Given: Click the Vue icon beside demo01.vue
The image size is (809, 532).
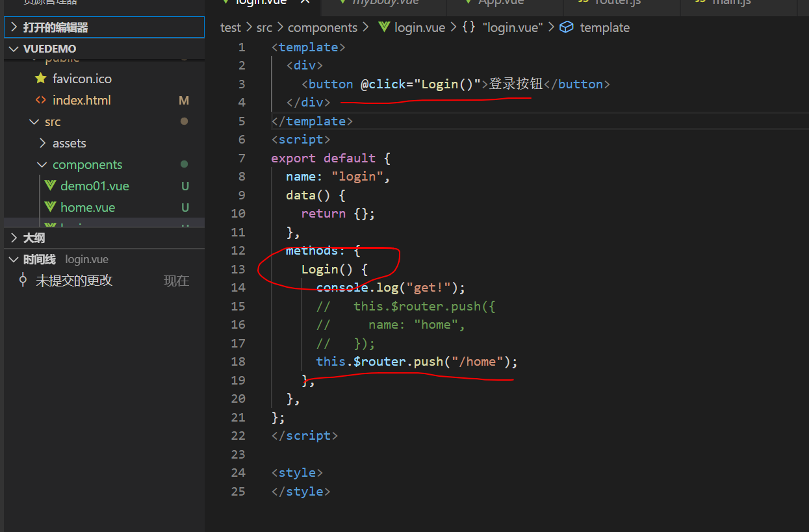Looking at the screenshot, I should [49, 186].
